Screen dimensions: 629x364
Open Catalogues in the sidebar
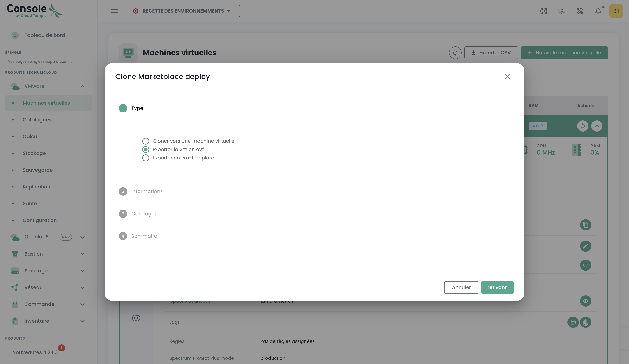37,120
